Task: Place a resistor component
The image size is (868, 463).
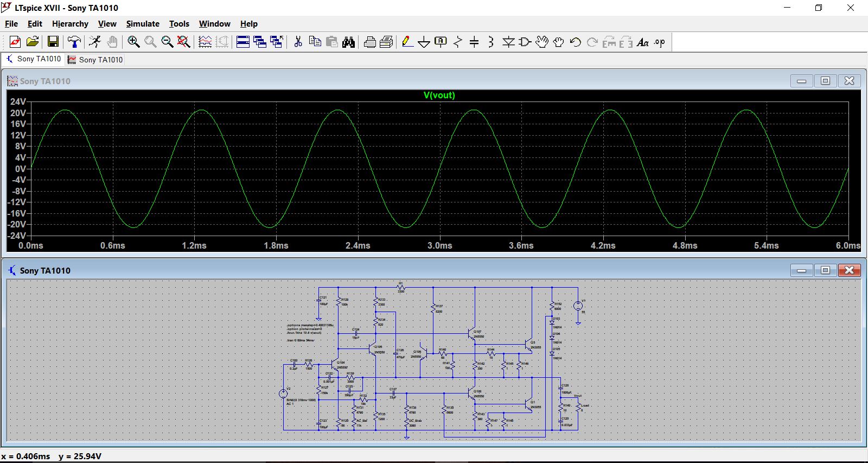Action: [x=458, y=42]
